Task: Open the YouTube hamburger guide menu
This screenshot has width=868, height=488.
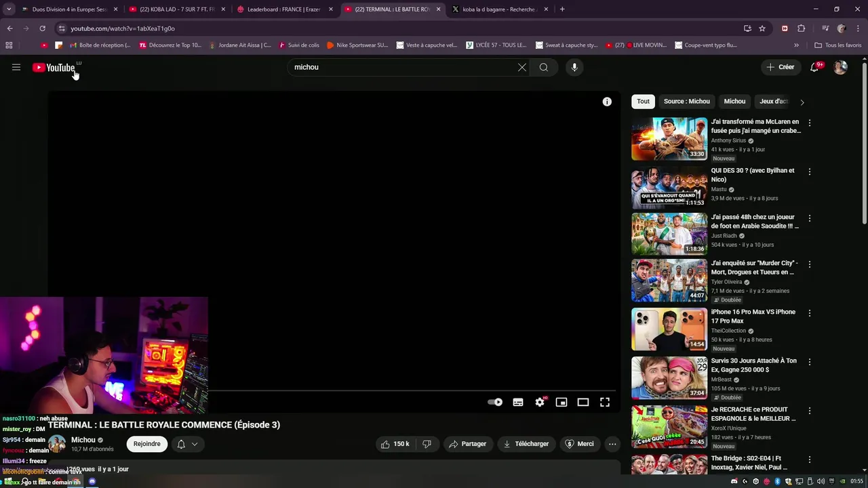Action: (x=16, y=67)
